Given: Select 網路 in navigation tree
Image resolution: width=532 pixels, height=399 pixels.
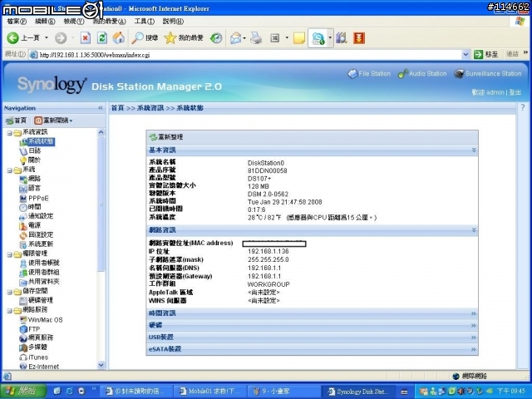Looking at the screenshot, I should (34, 179).
